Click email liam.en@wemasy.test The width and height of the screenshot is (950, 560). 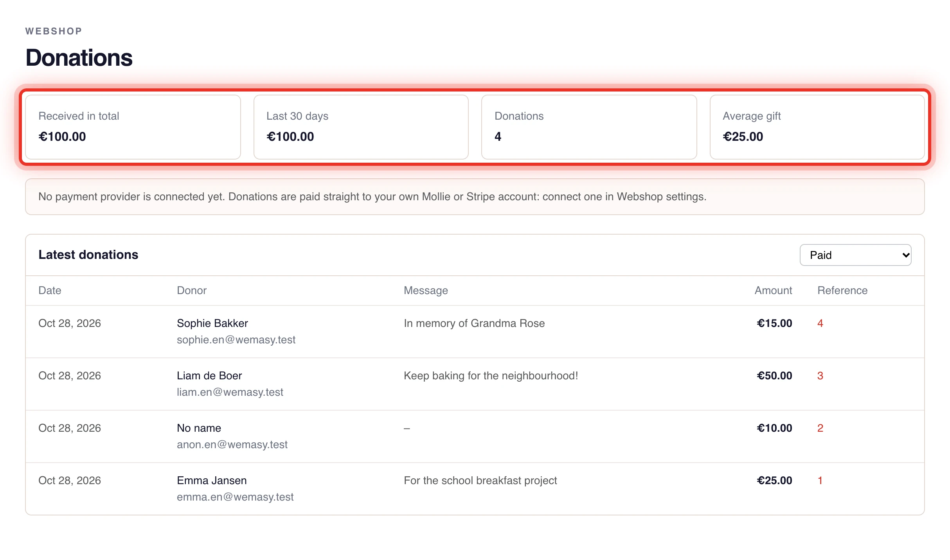point(230,392)
